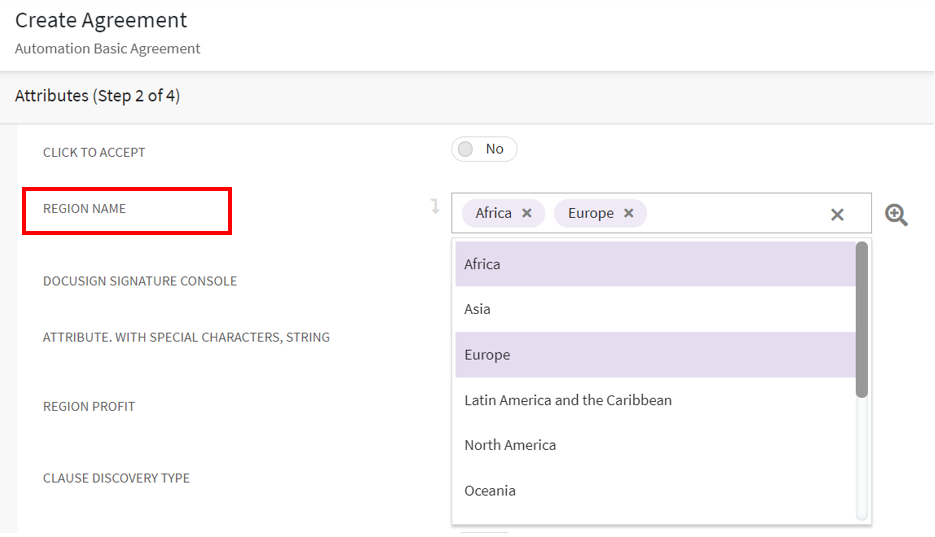Remove the Europe chip from Region Name
This screenshot has height=537, width=935.
pyautogui.click(x=629, y=213)
